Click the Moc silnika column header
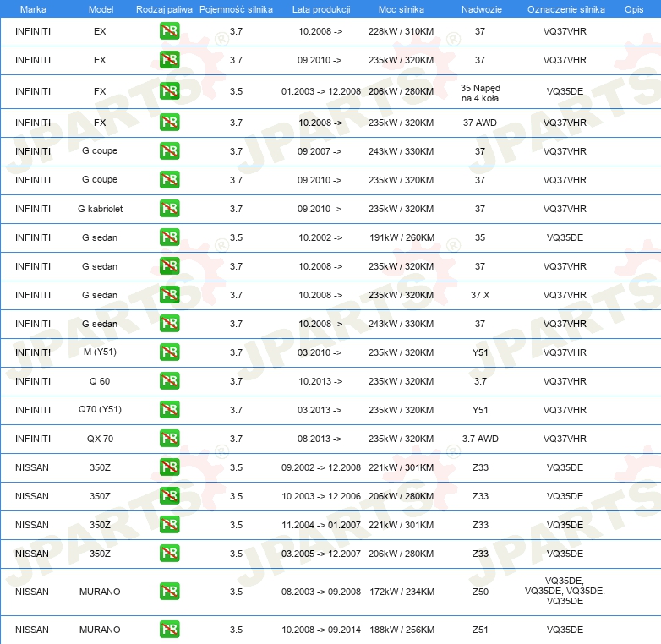Screen dimensions: 661x644 tap(402, 9)
